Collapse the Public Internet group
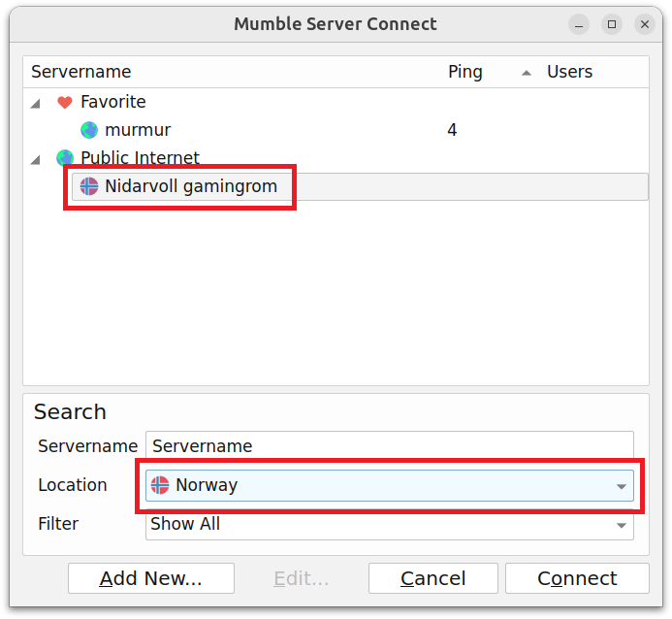 coord(36,159)
